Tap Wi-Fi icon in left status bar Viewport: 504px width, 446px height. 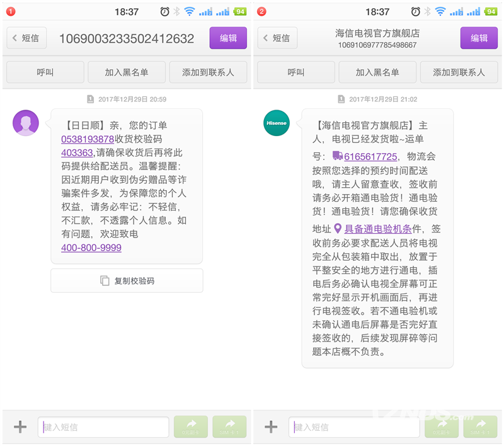tap(190, 12)
